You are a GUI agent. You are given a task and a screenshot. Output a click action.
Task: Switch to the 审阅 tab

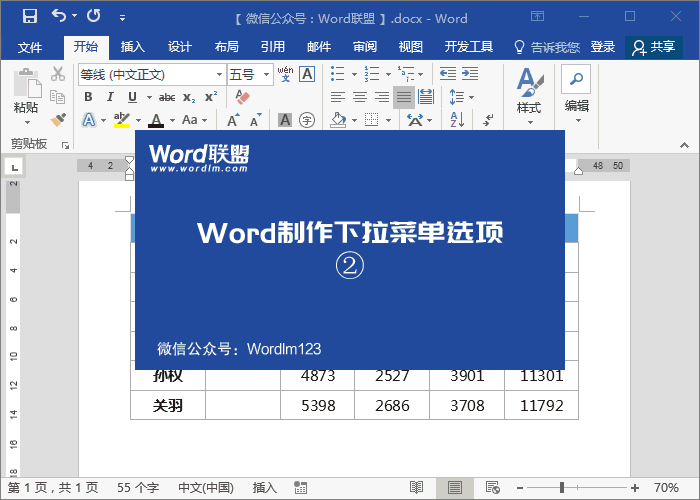point(365,47)
